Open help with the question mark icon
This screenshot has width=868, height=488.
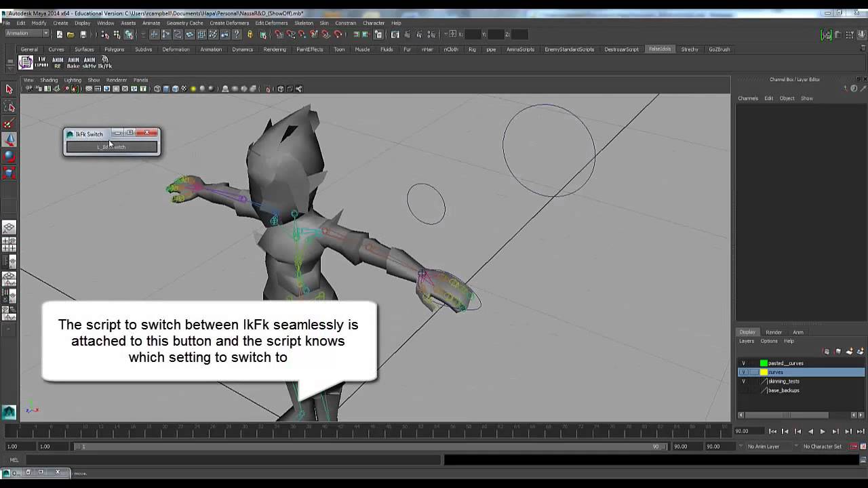238,35
